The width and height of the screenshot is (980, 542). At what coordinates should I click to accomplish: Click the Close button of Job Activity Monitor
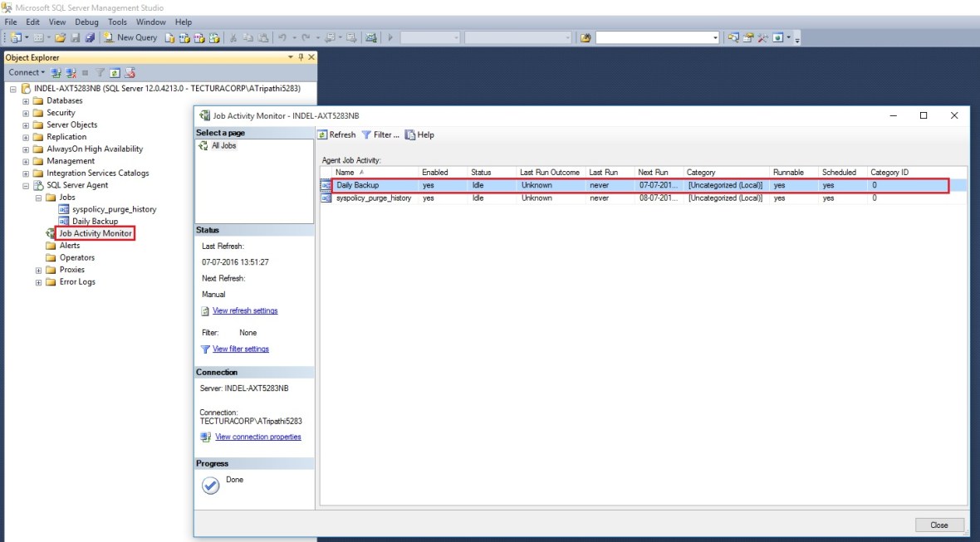(938, 525)
